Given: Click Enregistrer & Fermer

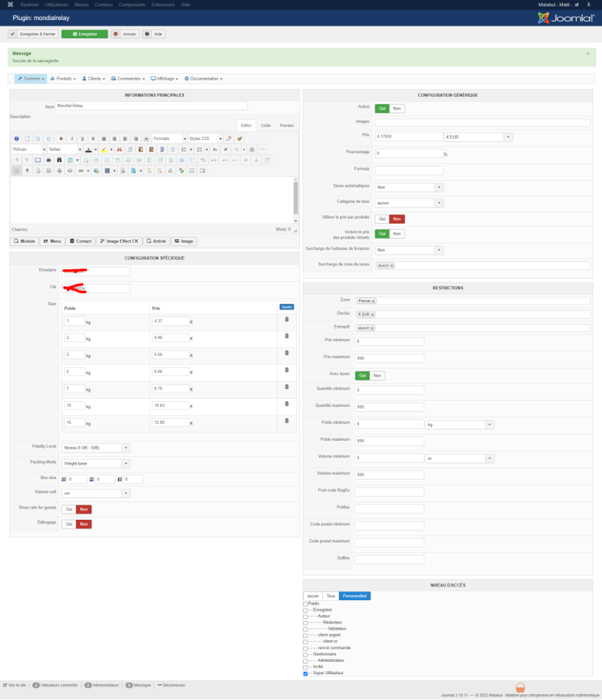Looking at the screenshot, I should click(x=34, y=34).
